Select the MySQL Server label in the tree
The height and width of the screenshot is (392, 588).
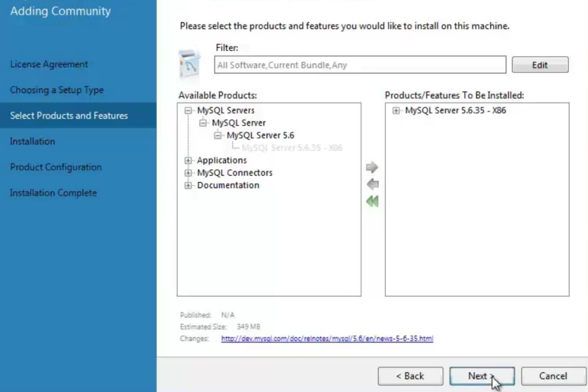238,122
